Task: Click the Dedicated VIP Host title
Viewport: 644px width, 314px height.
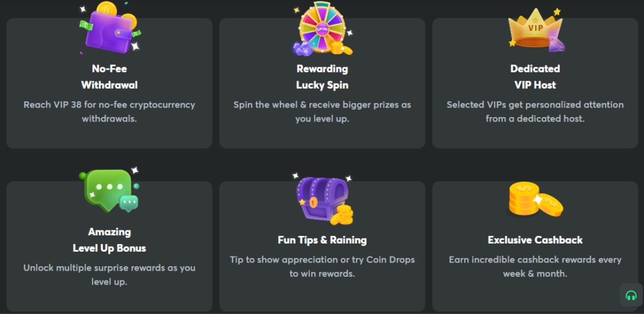Action: (535, 77)
